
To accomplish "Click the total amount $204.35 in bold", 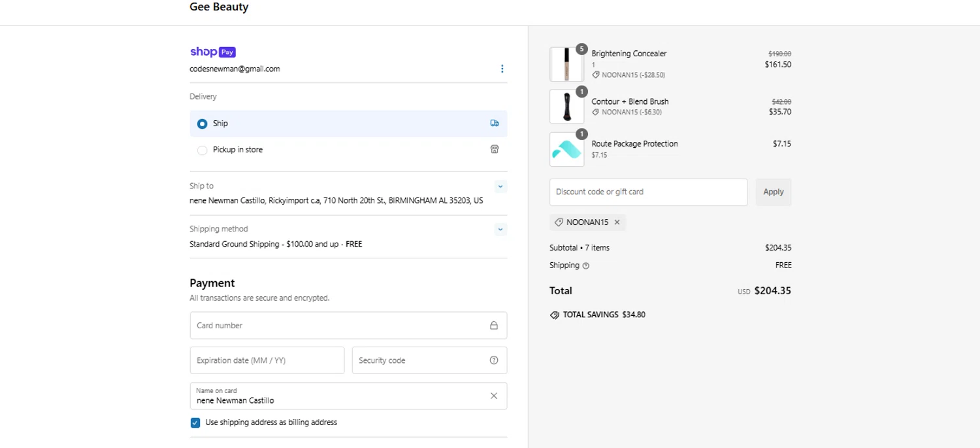I will (772, 291).
